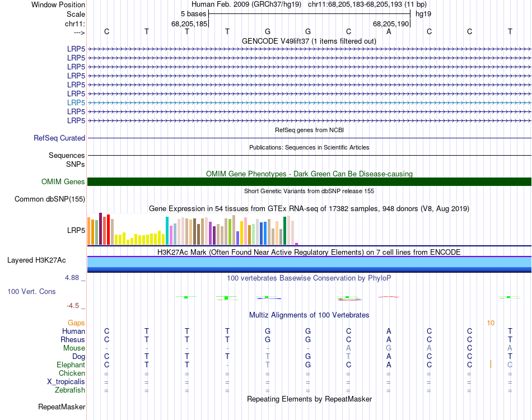Click the Repeating Elements by RepeatMasker title
This screenshot has width=532, height=420.
point(309,399)
